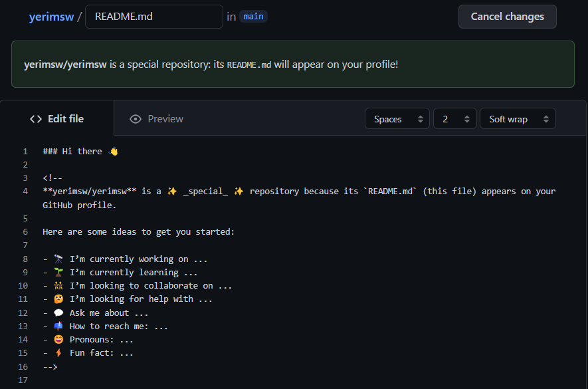Click 'Pronouns: ...' text
588x389 pixels.
[101, 339]
